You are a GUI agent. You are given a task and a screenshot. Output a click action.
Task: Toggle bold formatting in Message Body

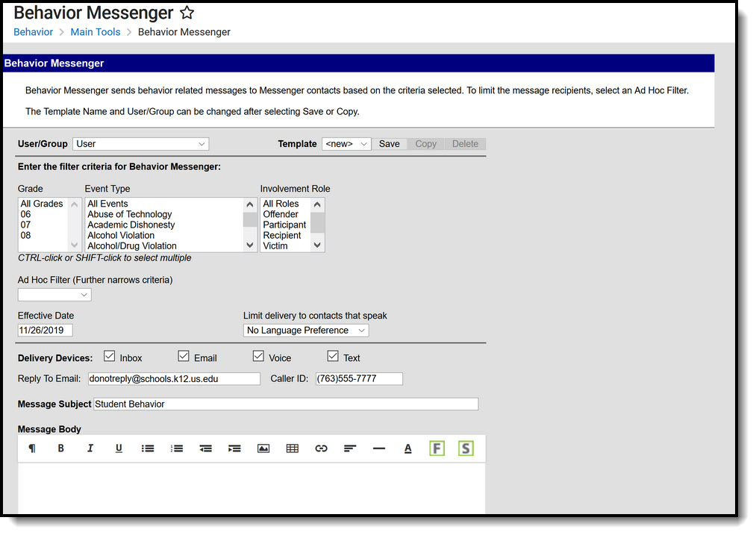click(60, 448)
